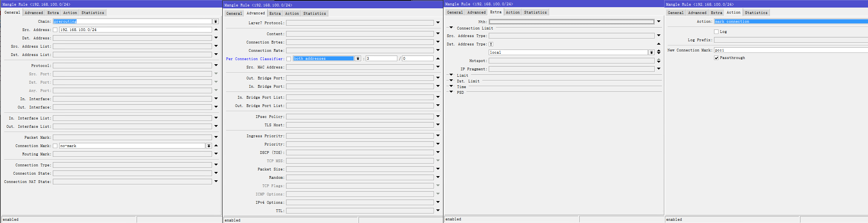Expand the TLS Host field arrow

pyautogui.click(x=438, y=125)
